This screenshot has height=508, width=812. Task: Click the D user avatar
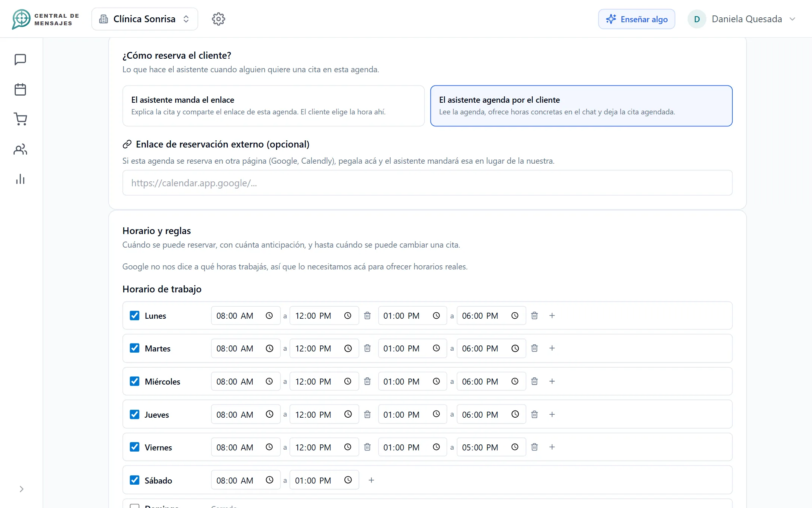(x=697, y=19)
